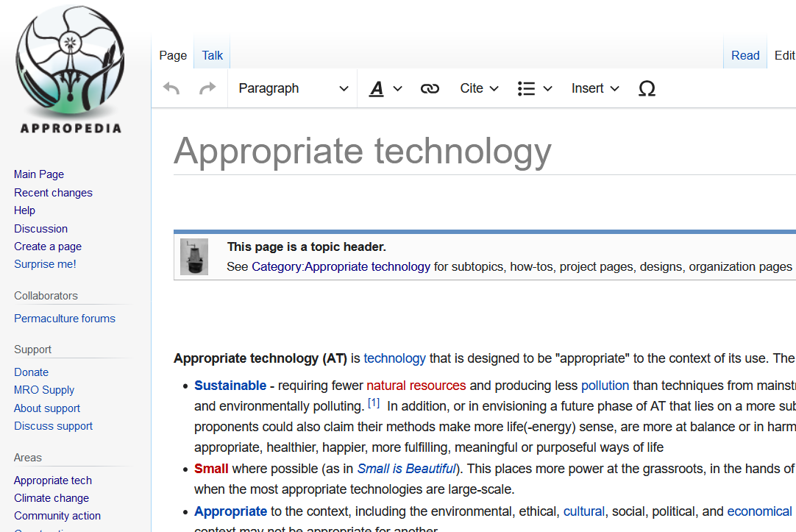Click the Donate link
This screenshot has height=532, width=796.
click(x=31, y=372)
